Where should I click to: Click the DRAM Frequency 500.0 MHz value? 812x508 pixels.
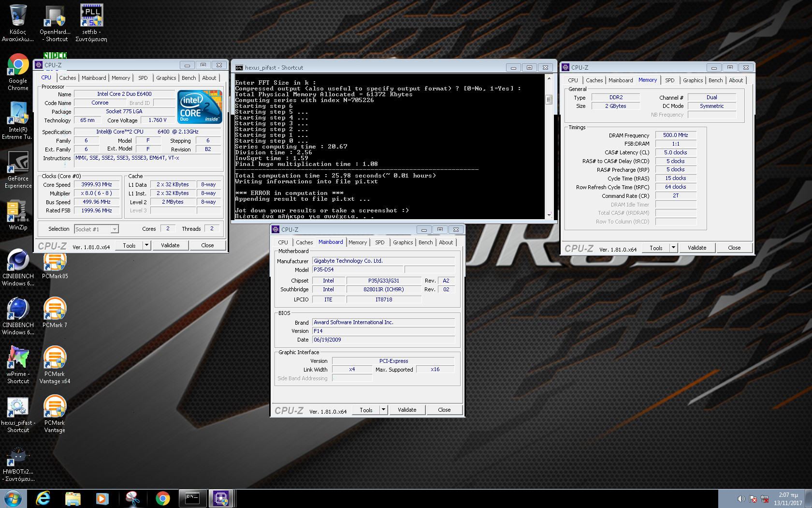coord(676,135)
